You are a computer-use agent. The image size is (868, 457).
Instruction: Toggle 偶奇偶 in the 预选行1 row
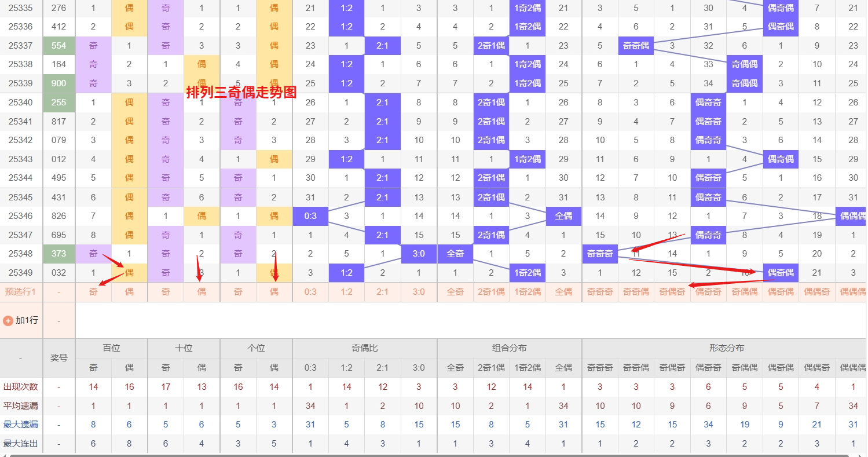781,292
